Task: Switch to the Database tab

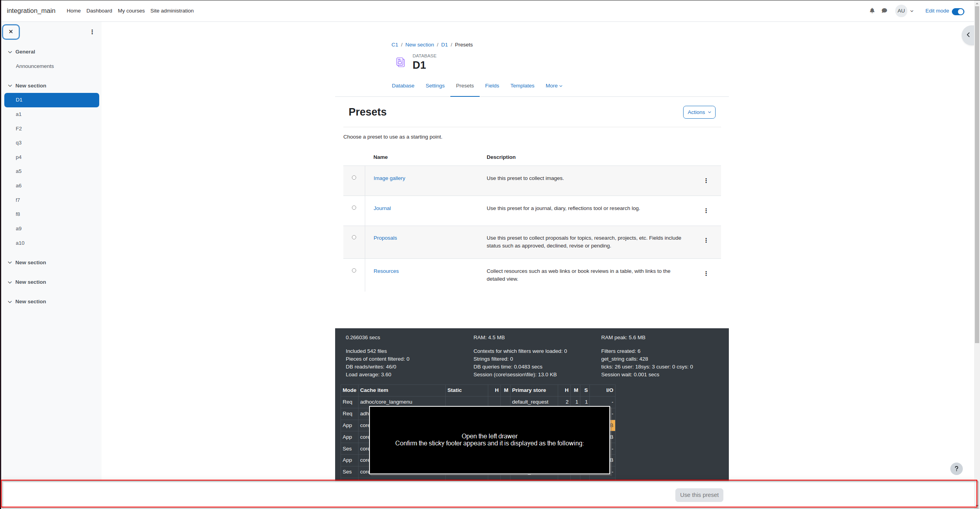Action: pyautogui.click(x=403, y=86)
